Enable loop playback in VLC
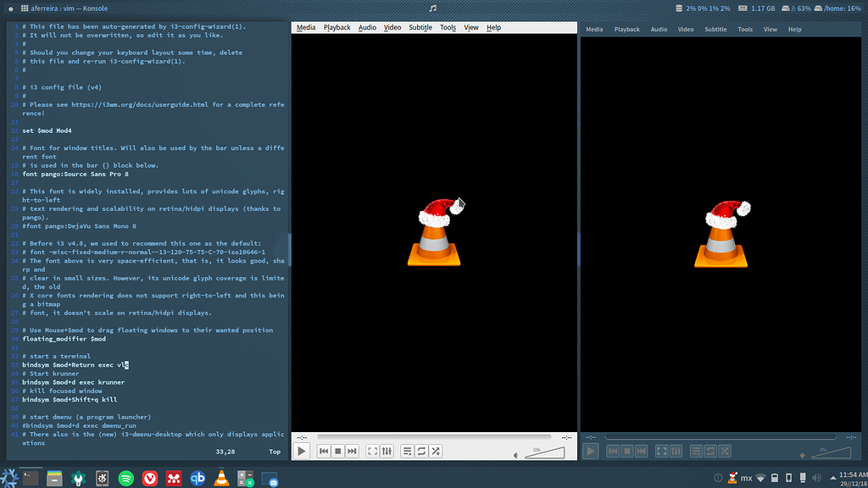Image resolution: width=868 pixels, height=488 pixels. coord(420,451)
